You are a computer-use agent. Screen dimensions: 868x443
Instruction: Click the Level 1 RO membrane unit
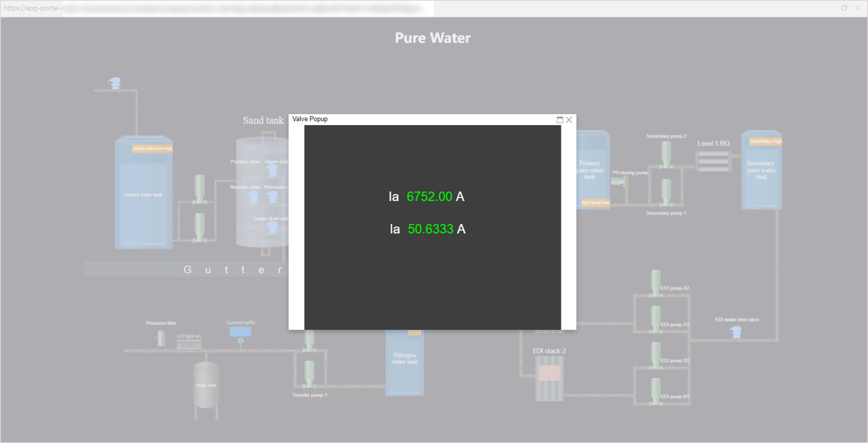713,161
